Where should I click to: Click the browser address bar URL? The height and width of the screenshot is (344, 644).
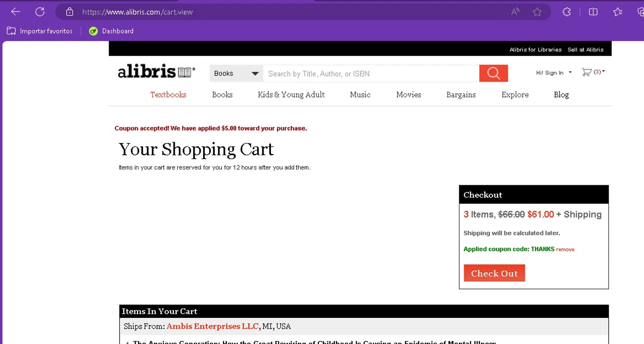(137, 12)
